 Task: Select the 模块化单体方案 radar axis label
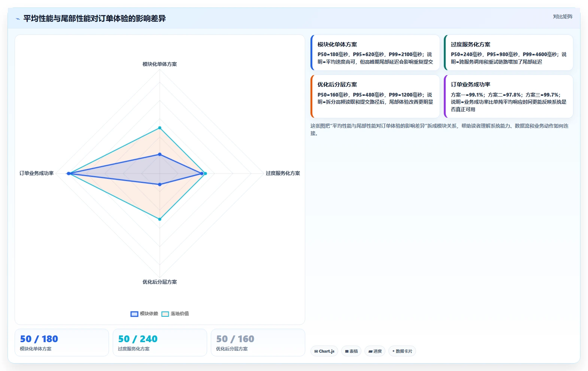160,64
